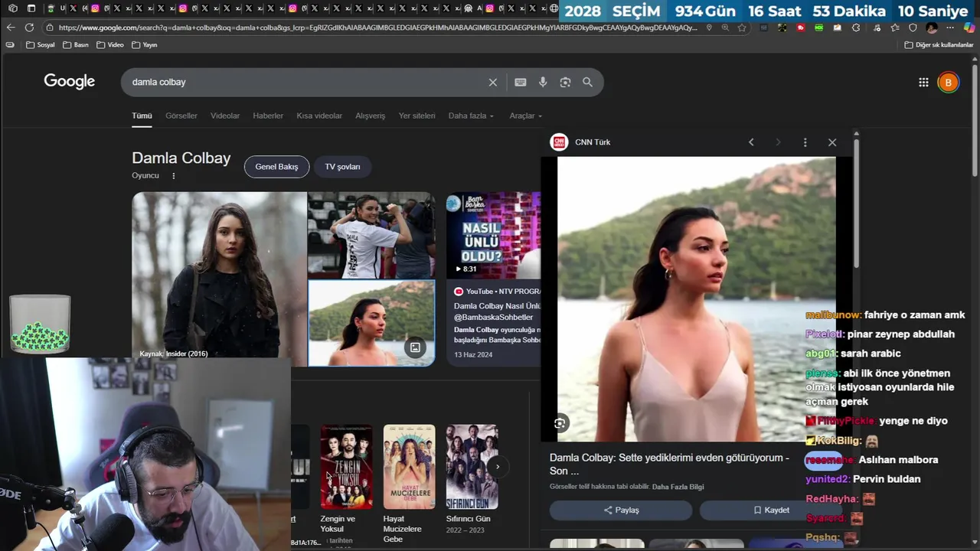Show next shows with carousel arrow

pyautogui.click(x=498, y=467)
